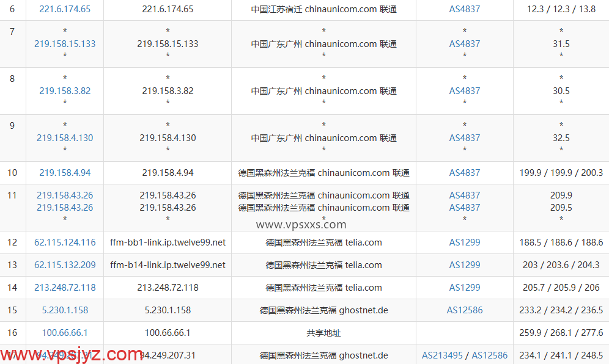Click the 共享地址 location cell
609x364 pixels.
(x=323, y=333)
